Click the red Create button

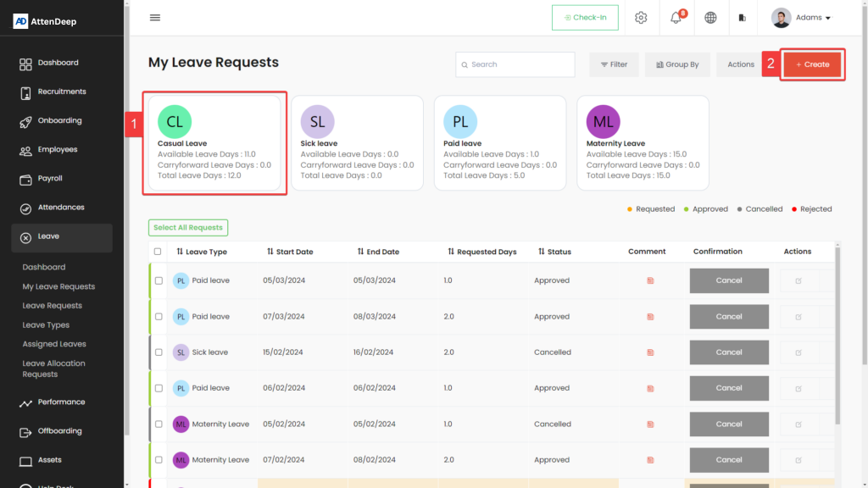[812, 64]
